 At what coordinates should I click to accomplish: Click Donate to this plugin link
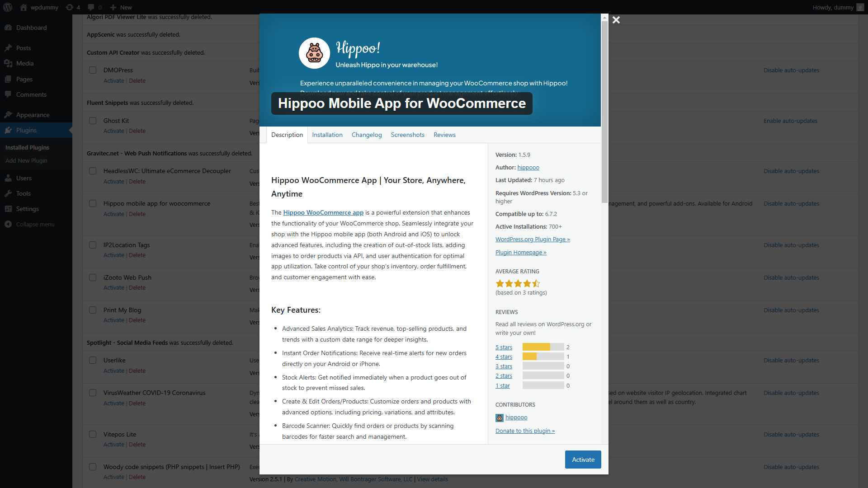(525, 431)
